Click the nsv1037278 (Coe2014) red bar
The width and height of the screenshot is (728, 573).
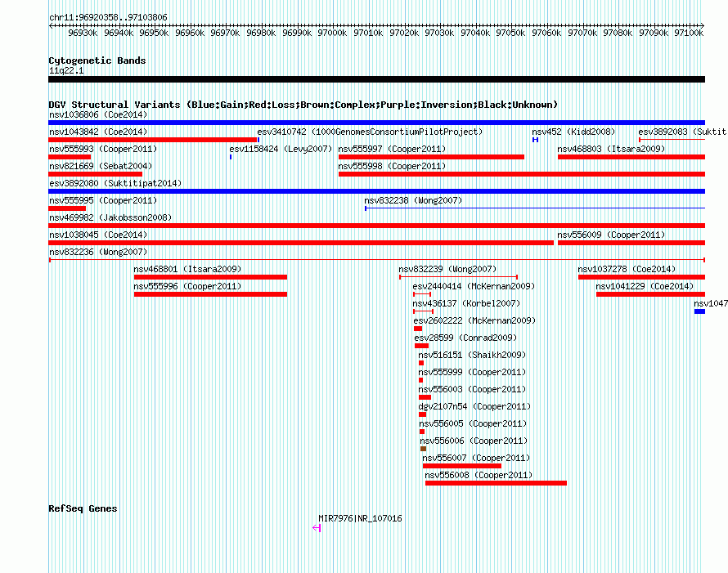coord(641,277)
